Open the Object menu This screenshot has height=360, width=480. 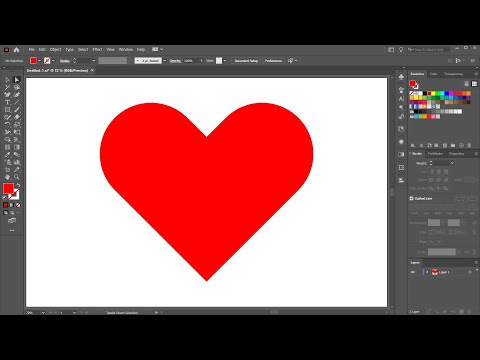pos(56,49)
